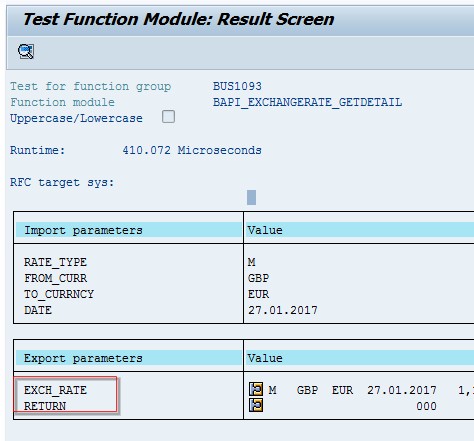The image size is (474, 441).
Task: Click the BUS1093 function group value
Action: coord(237,86)
